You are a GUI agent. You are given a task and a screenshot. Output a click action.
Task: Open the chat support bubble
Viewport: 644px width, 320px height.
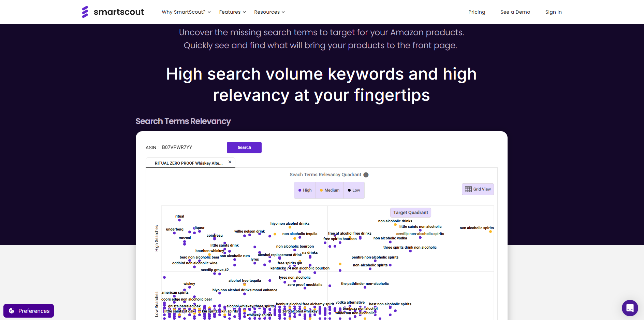click(630, 308)
